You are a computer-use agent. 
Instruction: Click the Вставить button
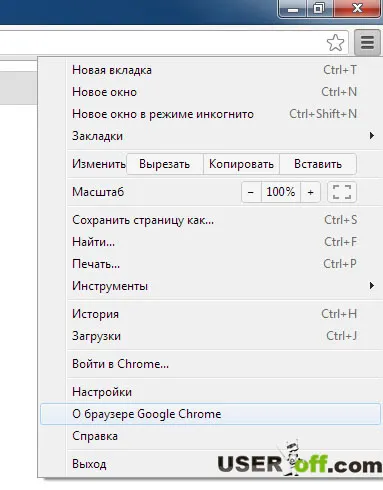tap(318, 164)
